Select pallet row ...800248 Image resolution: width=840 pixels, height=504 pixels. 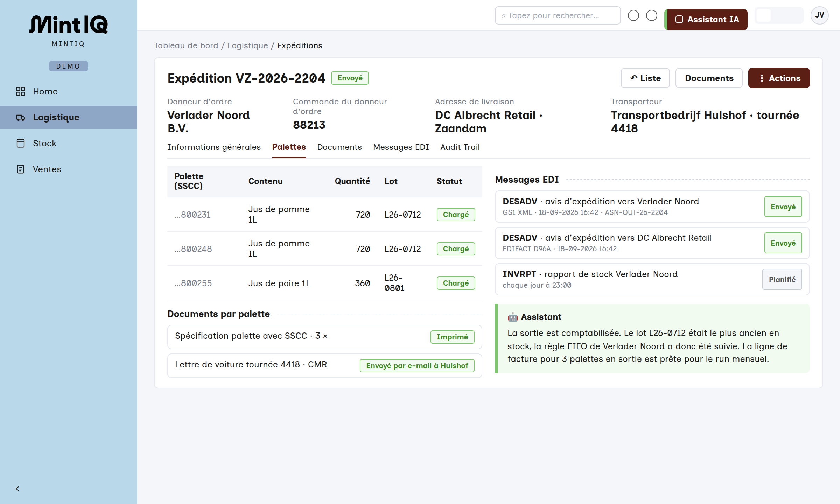click(324, 248)
